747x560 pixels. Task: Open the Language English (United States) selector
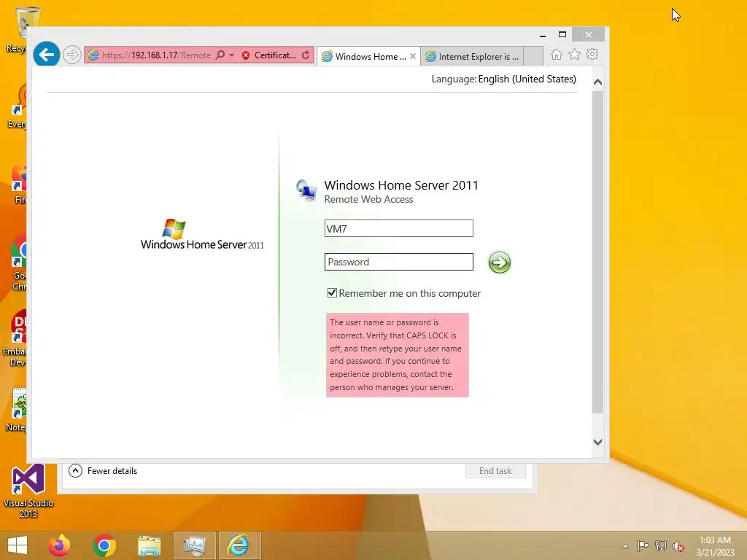[527, 79]
